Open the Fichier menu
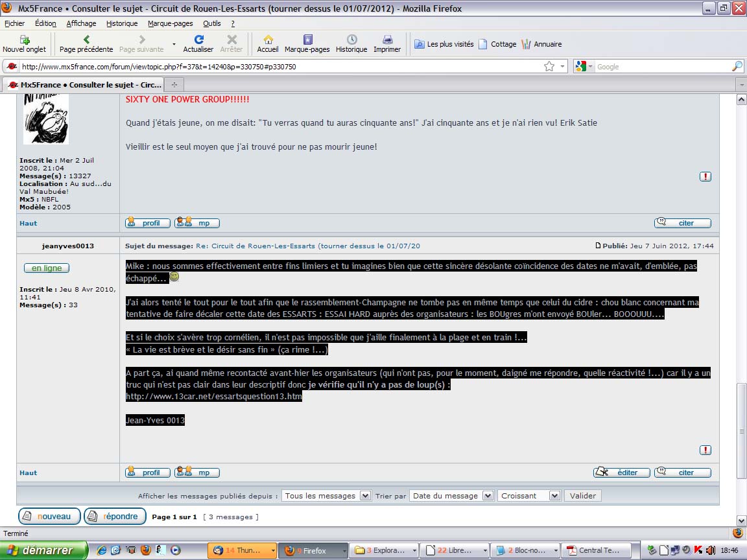The width and height of the screenshot is (747, 560). click(14, 23)
